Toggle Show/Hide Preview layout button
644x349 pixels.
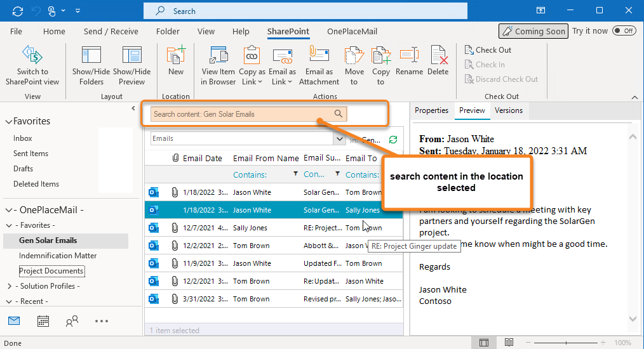132,65
